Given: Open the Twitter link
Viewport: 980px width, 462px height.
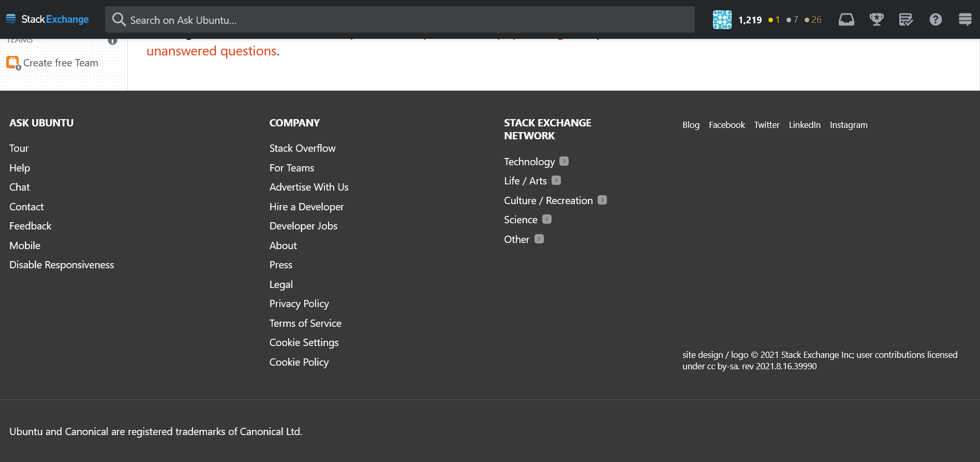Looking at the screenshot, I should coord(766,125).
